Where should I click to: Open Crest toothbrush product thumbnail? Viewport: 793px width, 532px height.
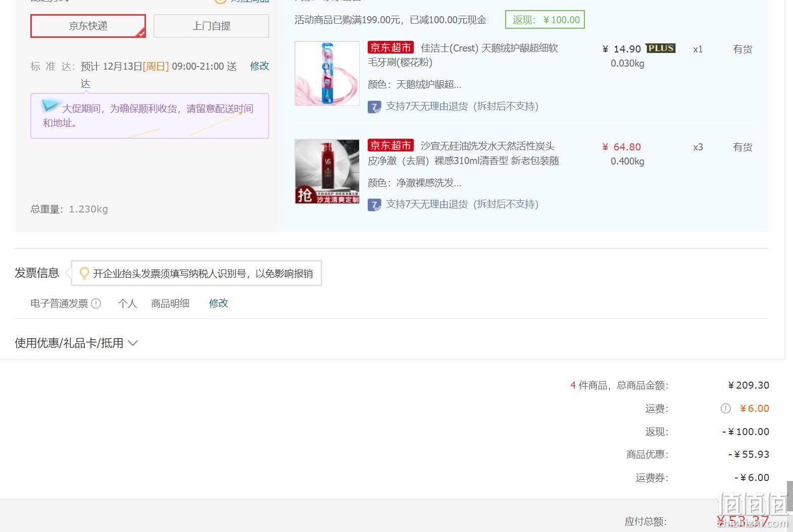click(327, 74)
